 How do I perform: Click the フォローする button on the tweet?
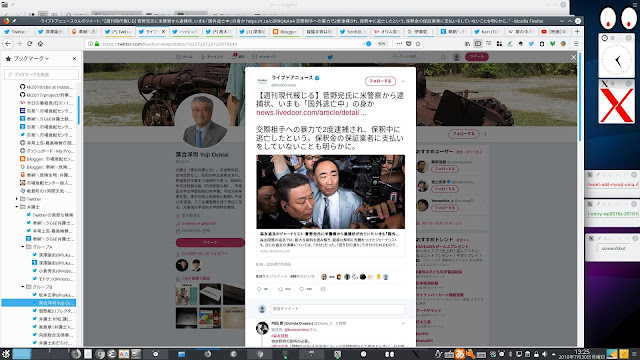380,81
